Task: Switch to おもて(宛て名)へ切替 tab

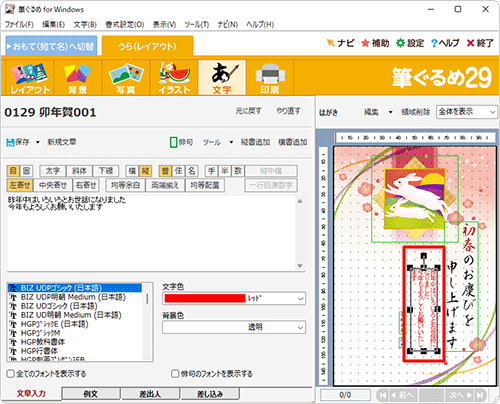Action: [51, 46]
